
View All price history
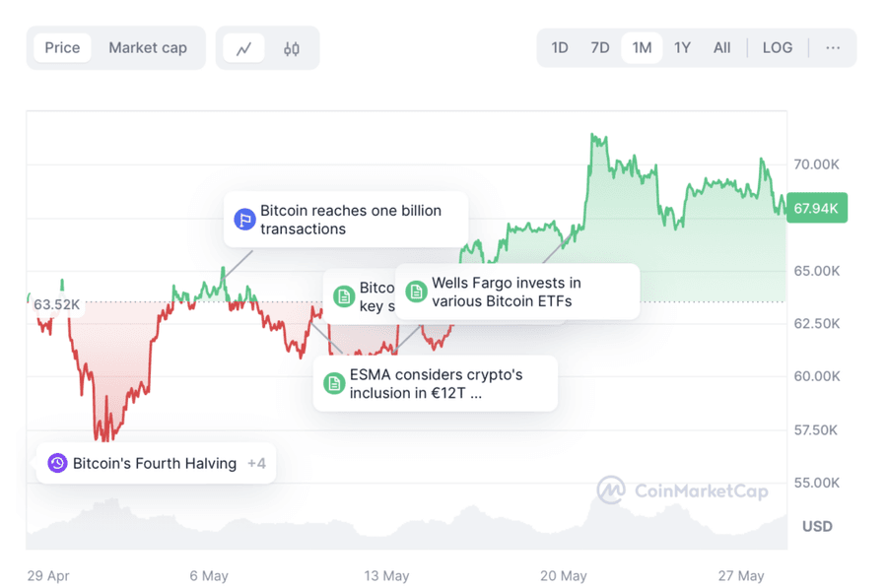point(721,46)
